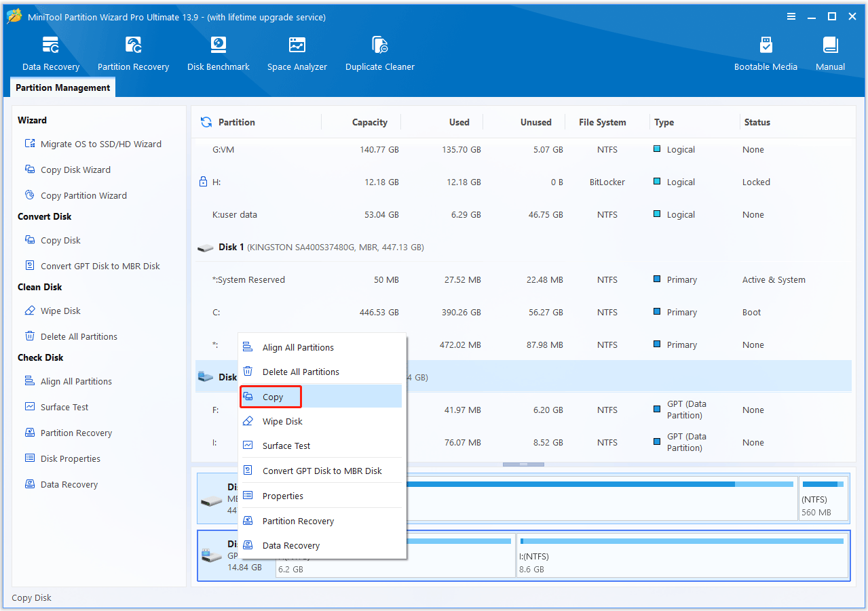The width and height of the screenshot is (868, 611).
Task: Click the I:(NTFS) block in disk map
Action: [x=683, y=555]
